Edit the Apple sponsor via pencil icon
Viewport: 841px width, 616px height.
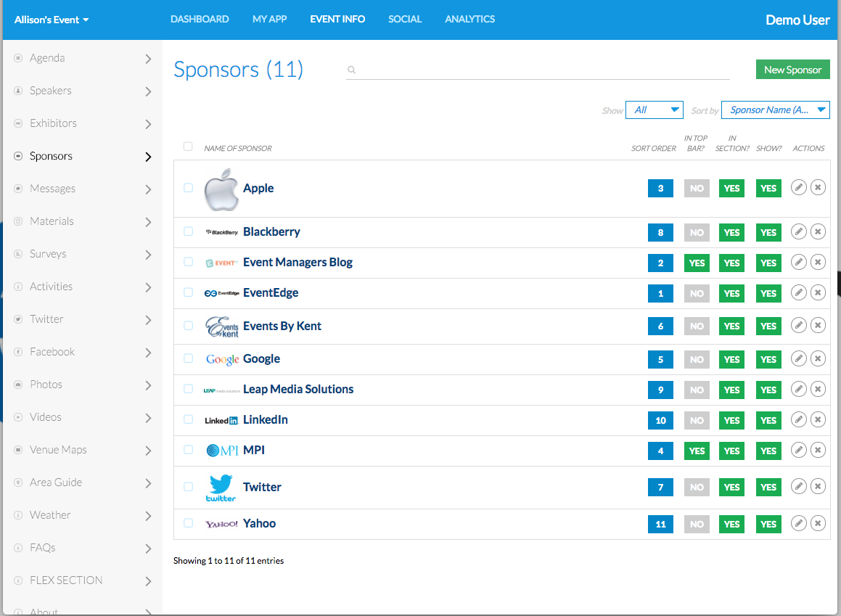tap(799, 188)
